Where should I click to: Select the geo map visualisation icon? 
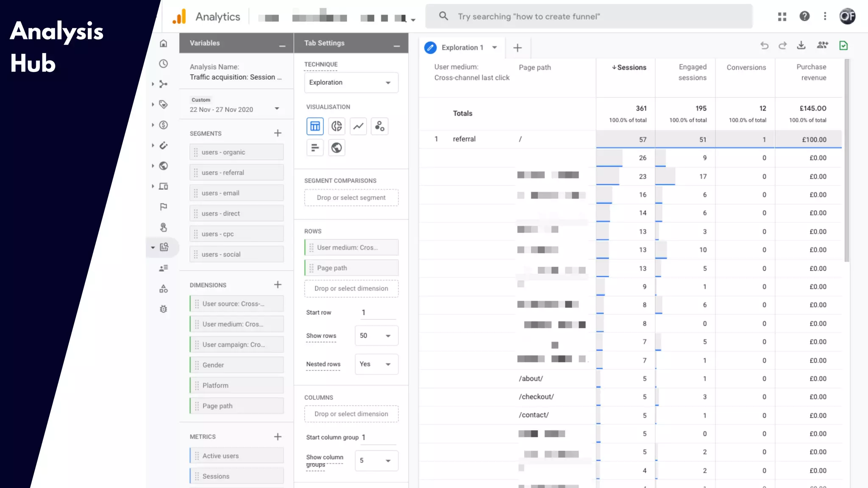click(337, 148)
